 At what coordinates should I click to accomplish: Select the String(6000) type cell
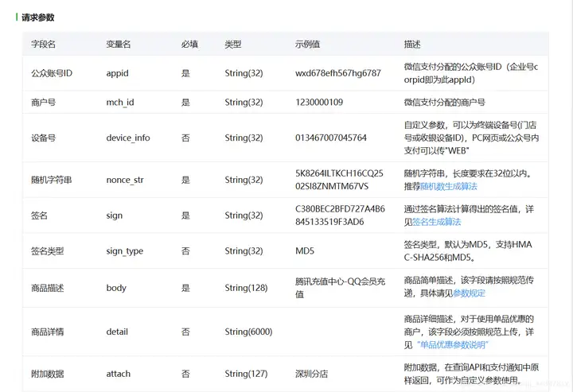(248, 332)
